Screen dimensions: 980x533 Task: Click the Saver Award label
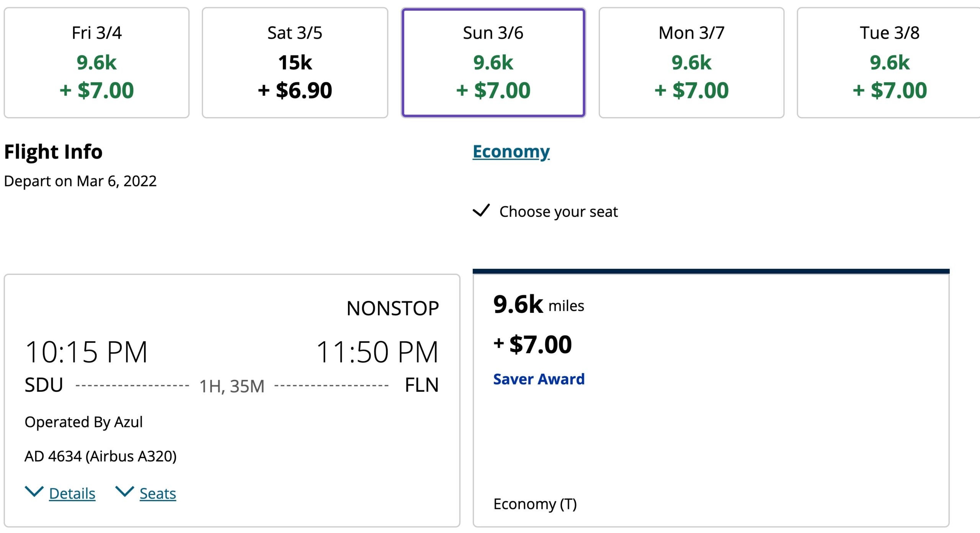pos(539,379)
